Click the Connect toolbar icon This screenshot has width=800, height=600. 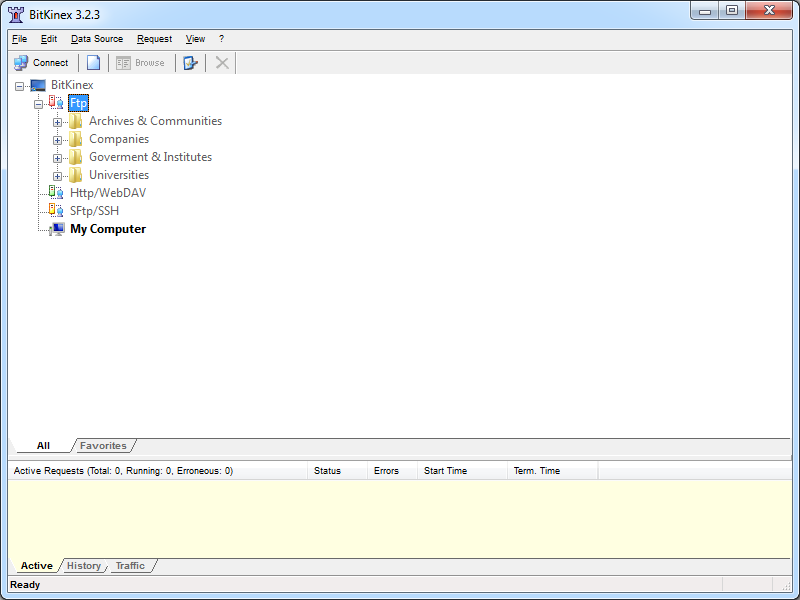[x=21, y=63]
